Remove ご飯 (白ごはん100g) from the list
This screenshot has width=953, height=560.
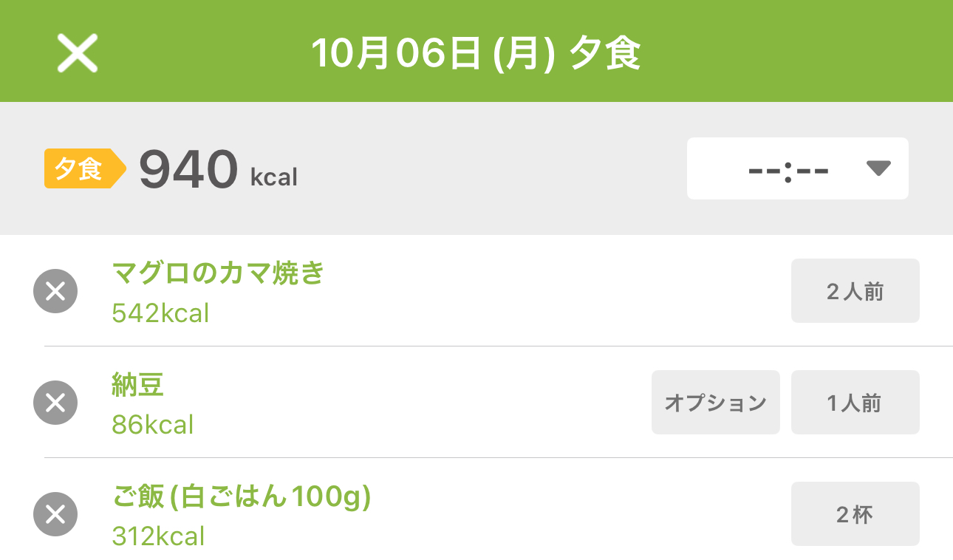coord(55,514)
